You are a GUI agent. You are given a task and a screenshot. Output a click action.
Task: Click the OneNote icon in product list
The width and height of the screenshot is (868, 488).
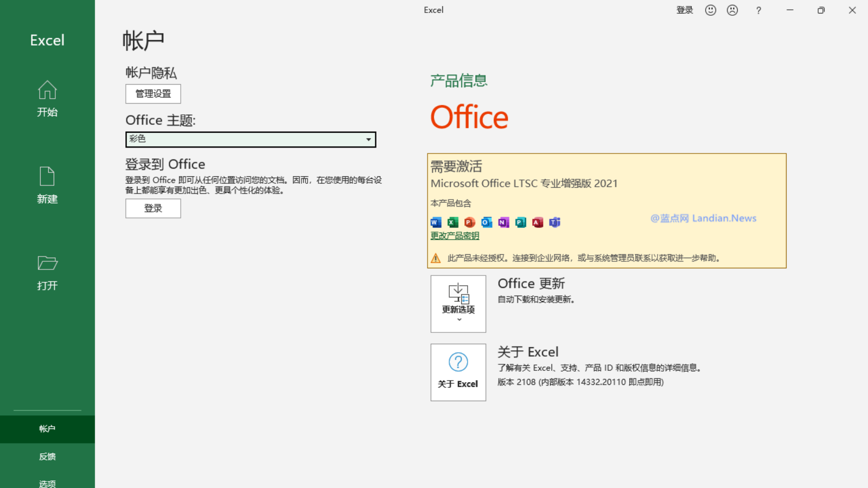pos(503,222)
